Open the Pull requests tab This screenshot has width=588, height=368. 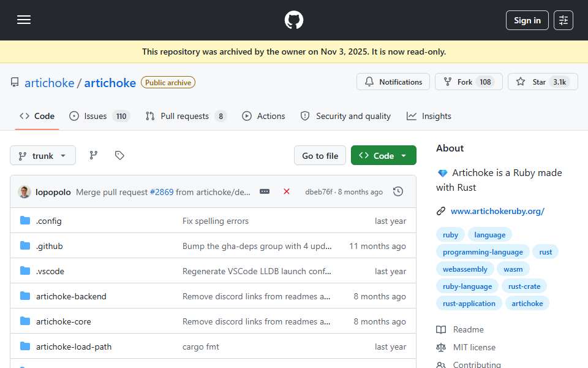[186, 116]
